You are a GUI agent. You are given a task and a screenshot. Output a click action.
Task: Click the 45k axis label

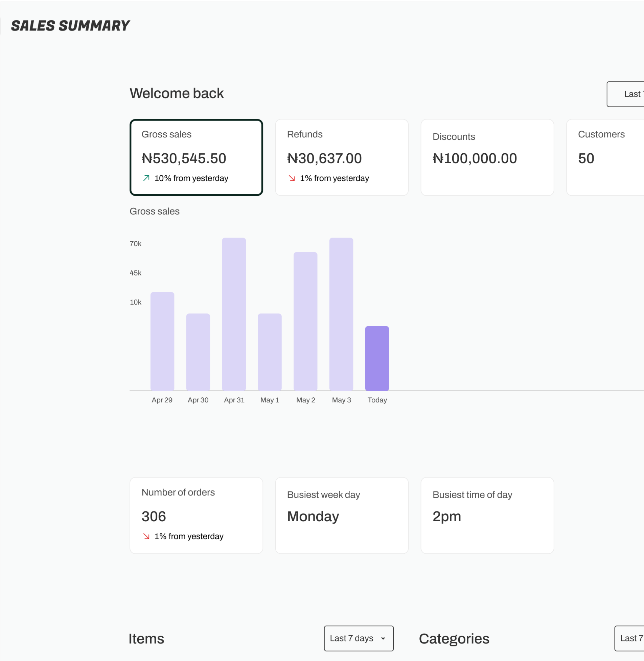tap(136, 273)
